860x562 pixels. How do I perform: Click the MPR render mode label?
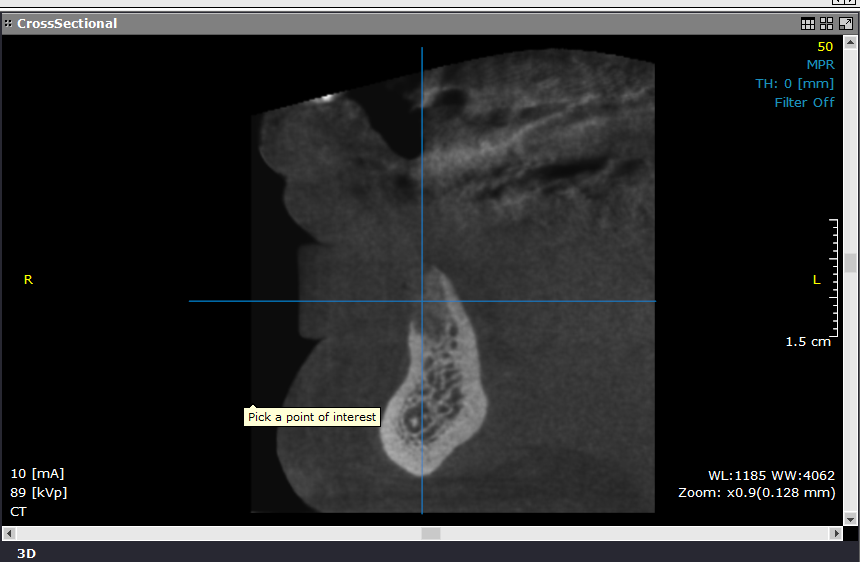pos(820,65)
